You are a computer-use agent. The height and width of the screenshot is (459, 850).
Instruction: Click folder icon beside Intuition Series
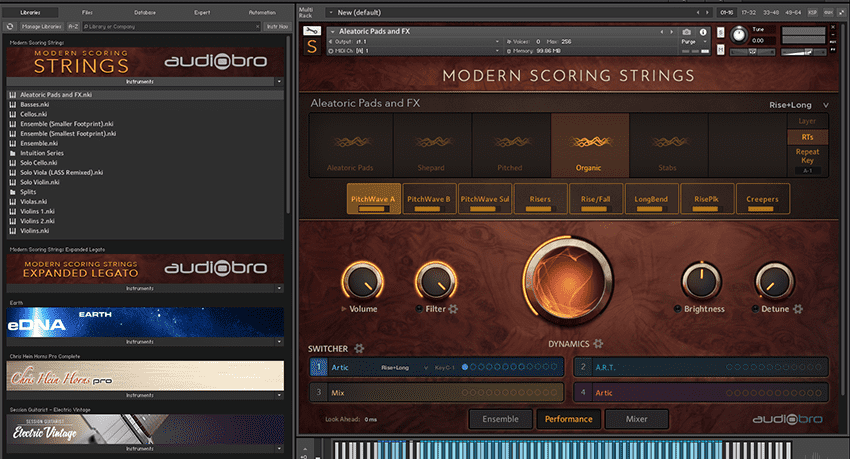pyautogui.click(x=12, y=153)
